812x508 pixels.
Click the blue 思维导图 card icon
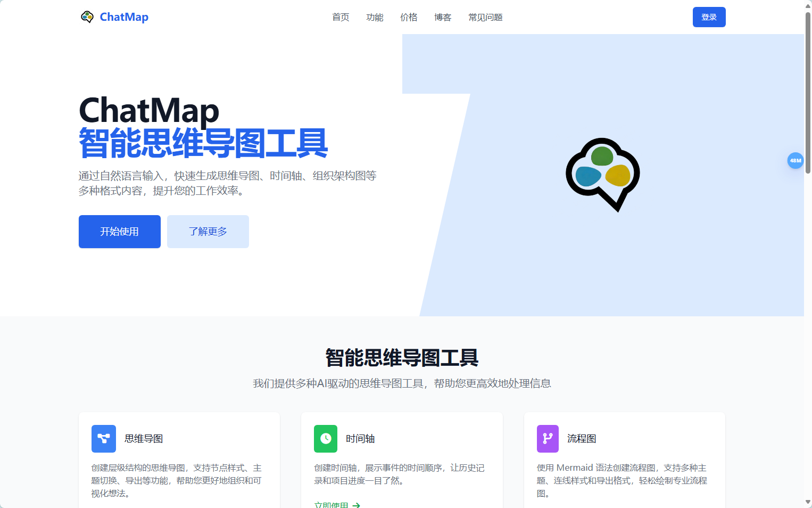point(104,439)
